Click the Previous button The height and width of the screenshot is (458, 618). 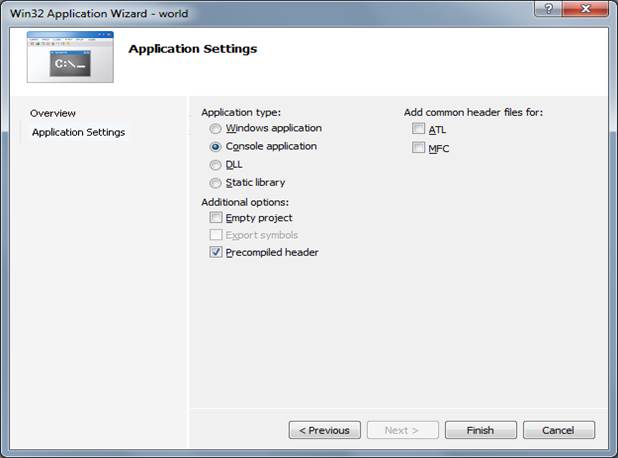(324, 430)
